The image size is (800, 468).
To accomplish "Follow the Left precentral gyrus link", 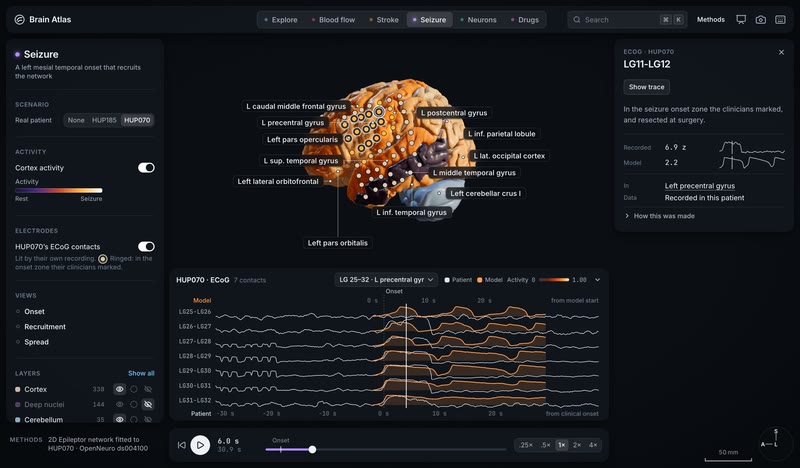I will click(x=699, y=186).
